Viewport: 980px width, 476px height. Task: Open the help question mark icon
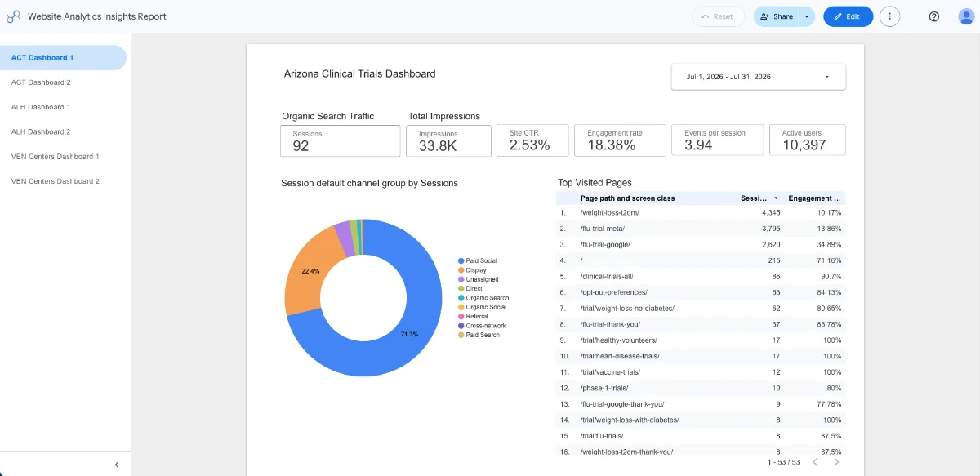click(x=934, y=16)
